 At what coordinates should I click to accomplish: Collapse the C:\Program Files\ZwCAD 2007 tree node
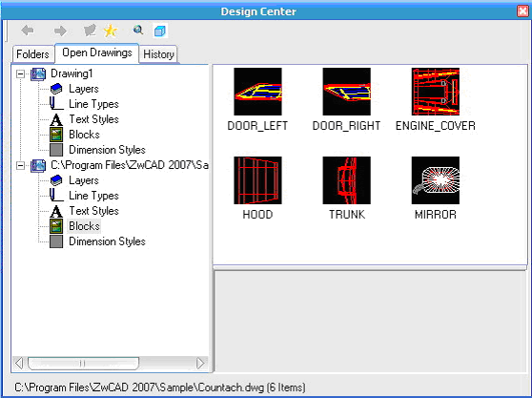point(20,165)
